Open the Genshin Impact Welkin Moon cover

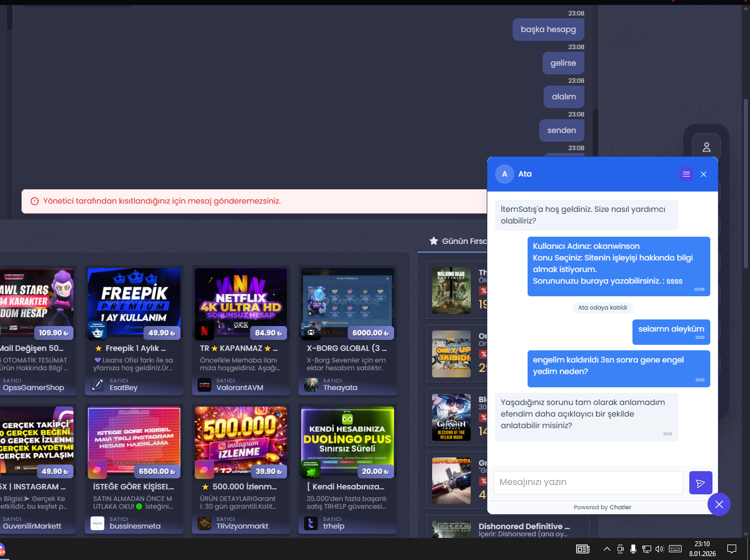(451, 418)
